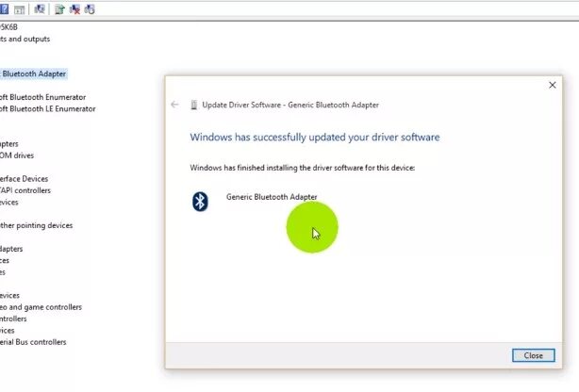Viewport: 579px width, 392px height.
Task: Click the Disable device toolbar icon
Action: [90, 9]
